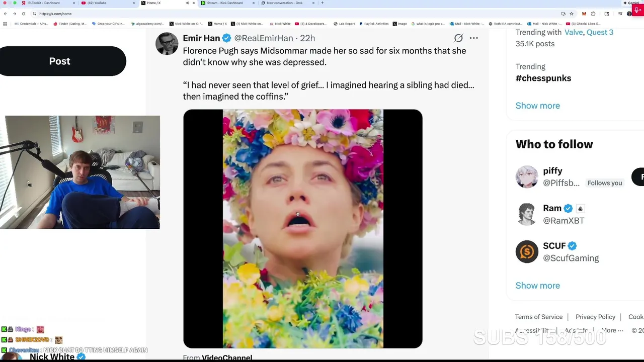Switch to the Stream - Kick Dashboard tab

[x=225, y=3]
